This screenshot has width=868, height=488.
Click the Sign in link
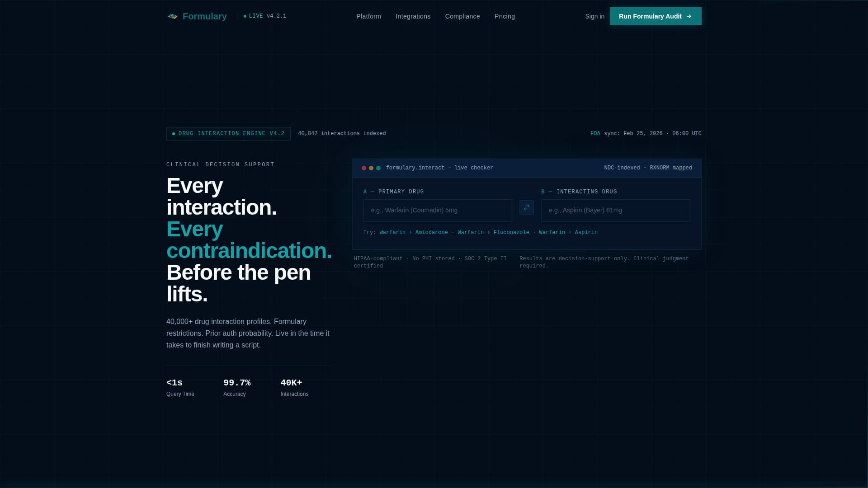(x=594, y=16)
